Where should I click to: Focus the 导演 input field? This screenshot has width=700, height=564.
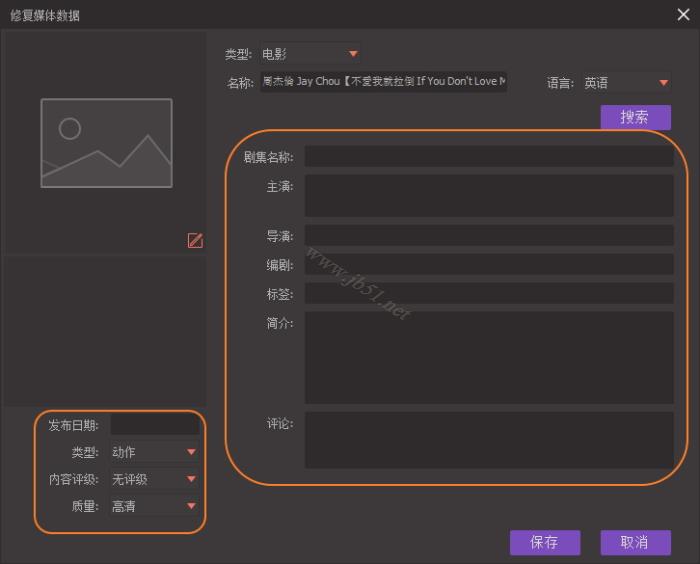pyautogui.click(x=489, y=235)
